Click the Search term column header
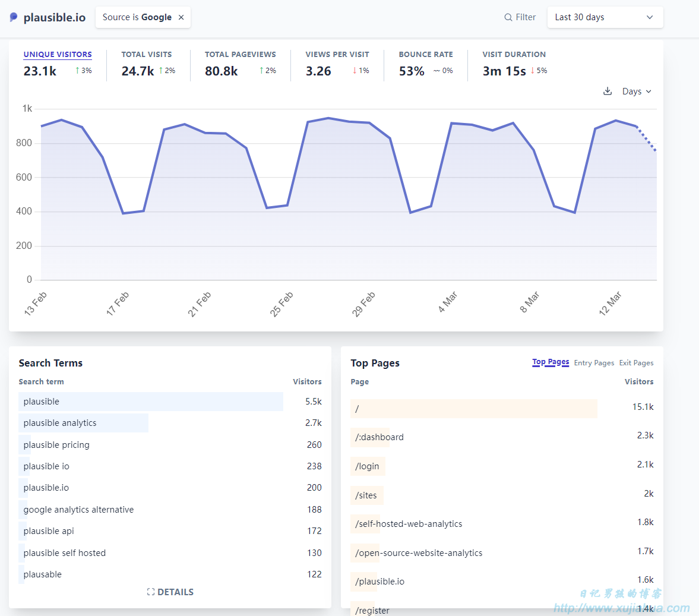 (42, 382)
